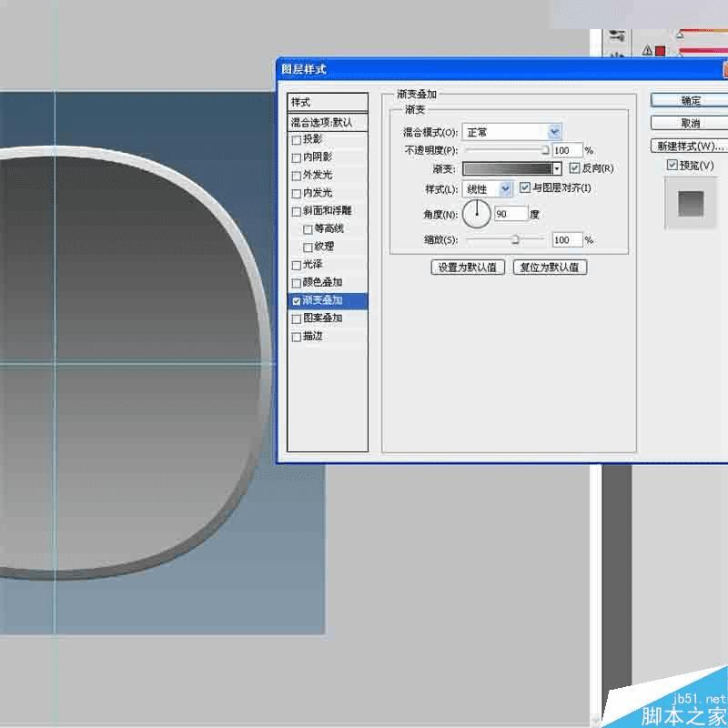Image resolution: width=728 pixels, height=728 pixels.
Task: Select the highlighted 渐变叠加 label
Action: point(322,300)
